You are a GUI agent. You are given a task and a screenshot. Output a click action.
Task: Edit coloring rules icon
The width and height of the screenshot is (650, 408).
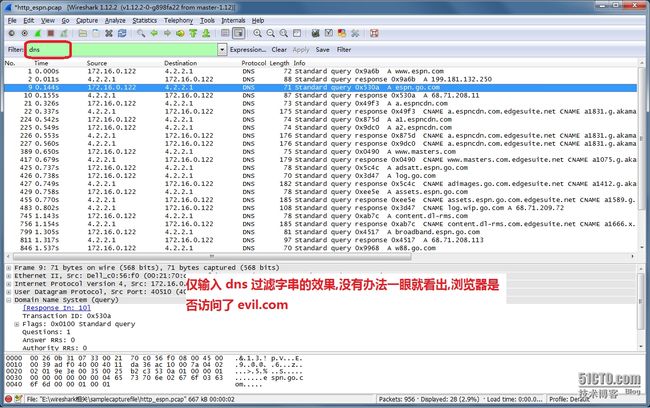pyautogui.click(x=342, y=33)
